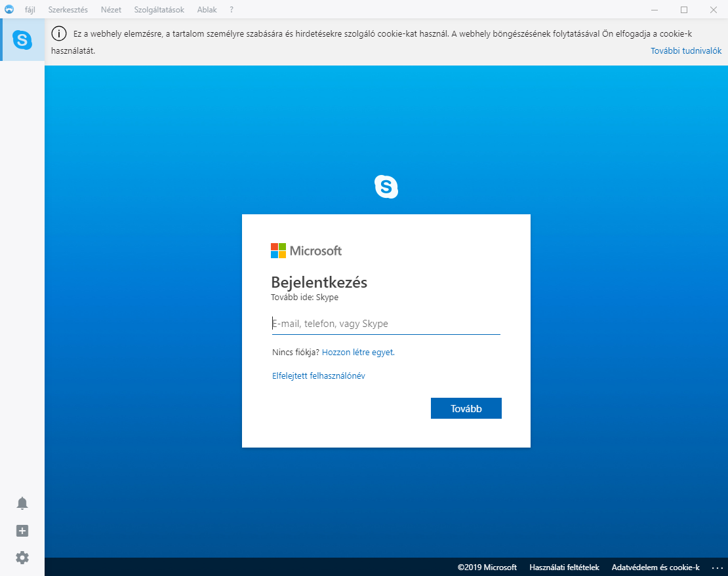Click the info icon in cookie banner
The width and height of the screenshot is (728, 576).
tap(59, 34)
